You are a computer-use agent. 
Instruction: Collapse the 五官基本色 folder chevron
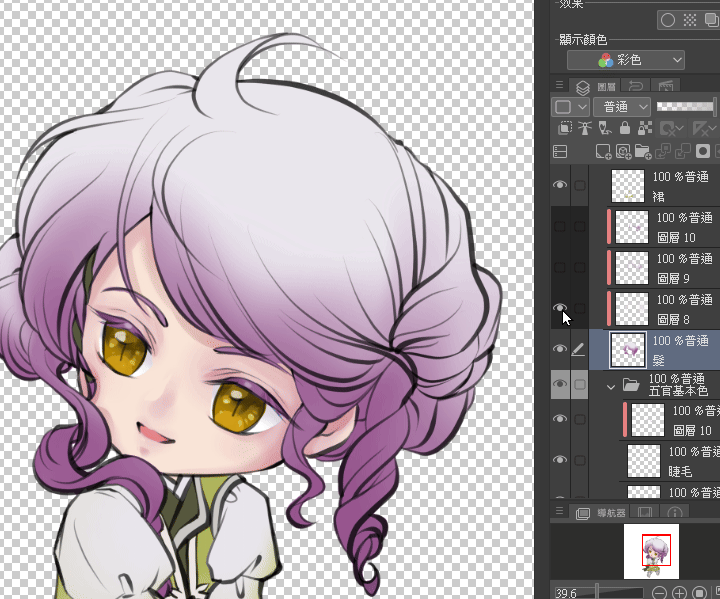(x=611, y=387)
